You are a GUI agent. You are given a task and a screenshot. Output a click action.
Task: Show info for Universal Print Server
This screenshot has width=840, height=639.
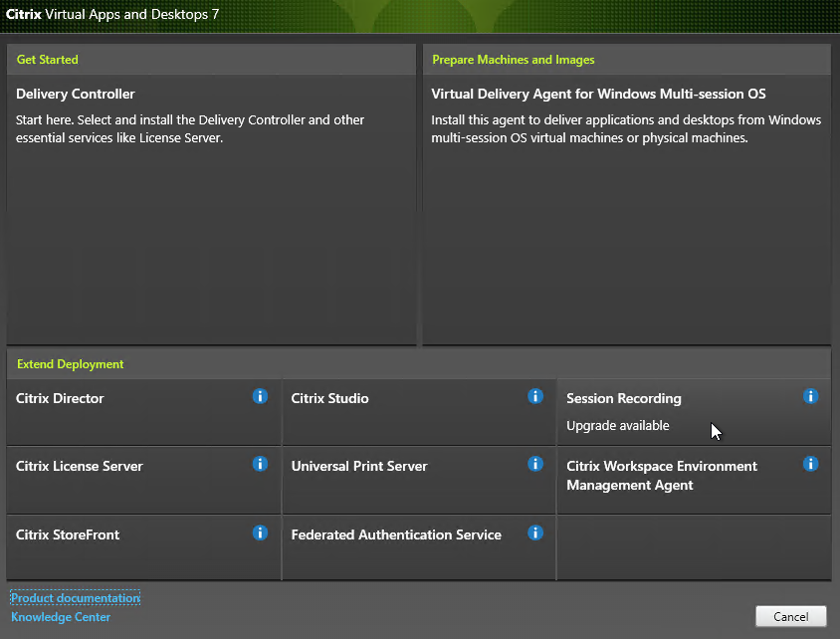click(x=535, y=464)
